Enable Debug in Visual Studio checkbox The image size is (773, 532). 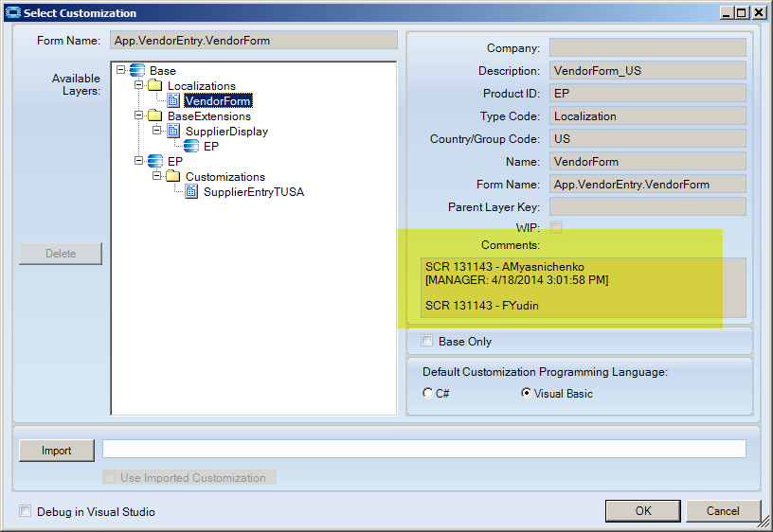[25, 511]
